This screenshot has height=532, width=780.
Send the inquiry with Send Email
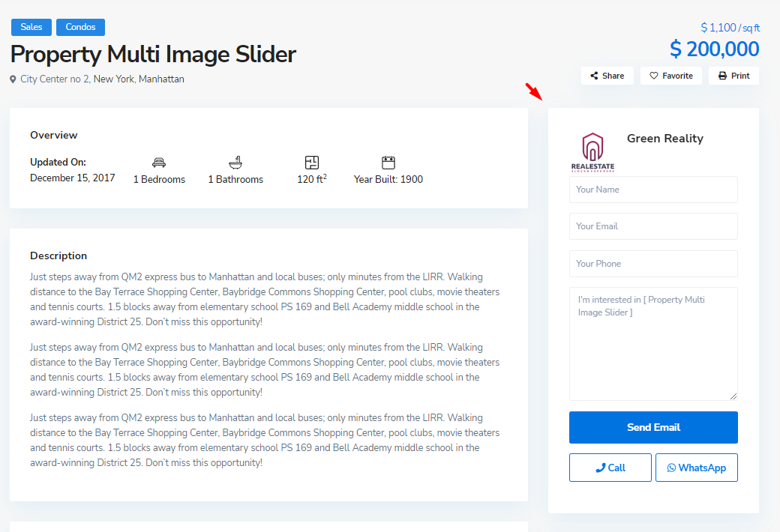coord(653,427)
